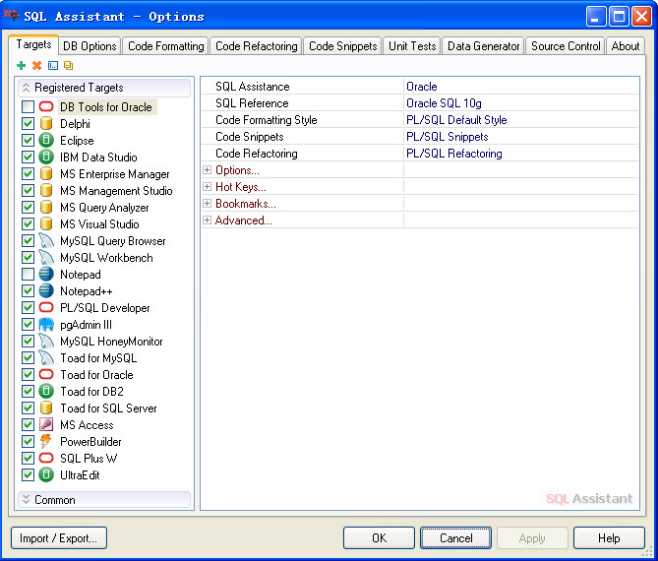Click the OK button
Screen dimensions: 658x561
[x=379, y=538]
